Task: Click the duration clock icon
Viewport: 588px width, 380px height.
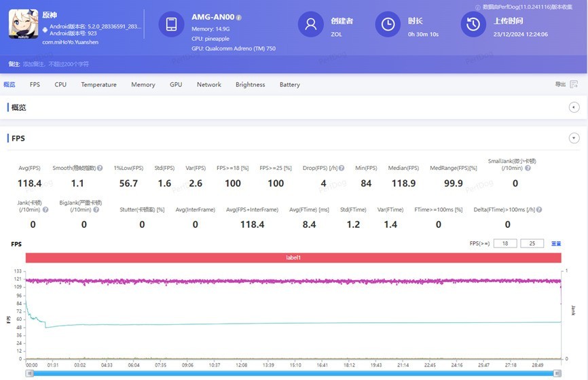Action: (388, 24)
